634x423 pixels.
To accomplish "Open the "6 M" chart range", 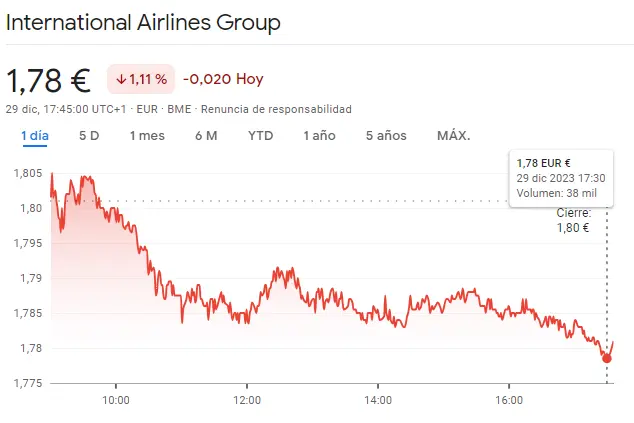I will coord(206,136).
